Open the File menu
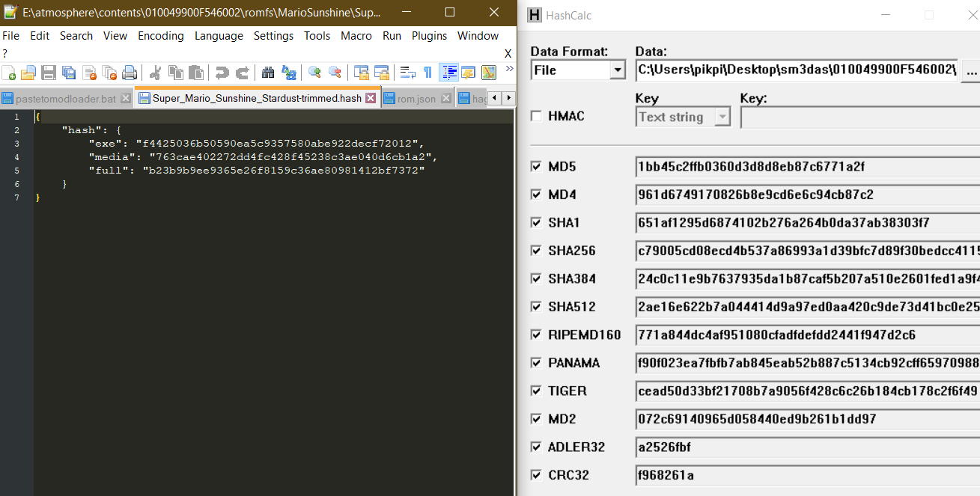 click(x=10, y=36)
